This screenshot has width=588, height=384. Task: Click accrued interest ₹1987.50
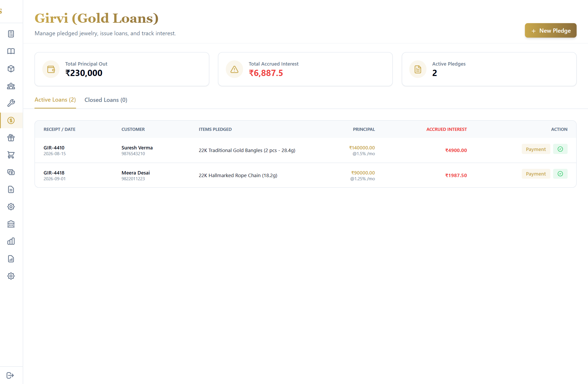coord(456,175)
